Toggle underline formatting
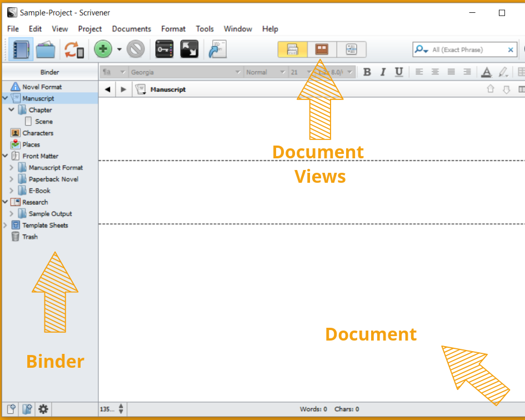 tap(399, 72)
